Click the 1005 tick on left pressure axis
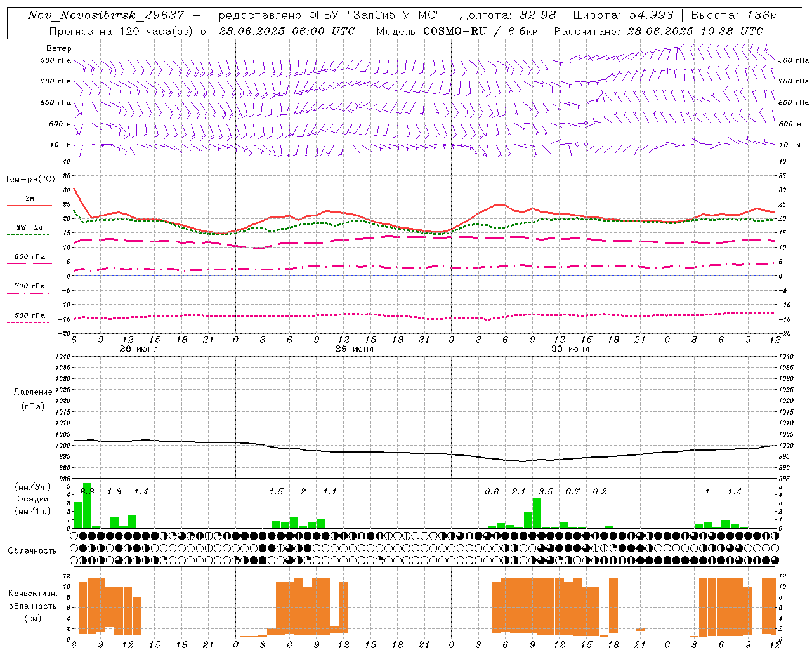 (63, 434)
